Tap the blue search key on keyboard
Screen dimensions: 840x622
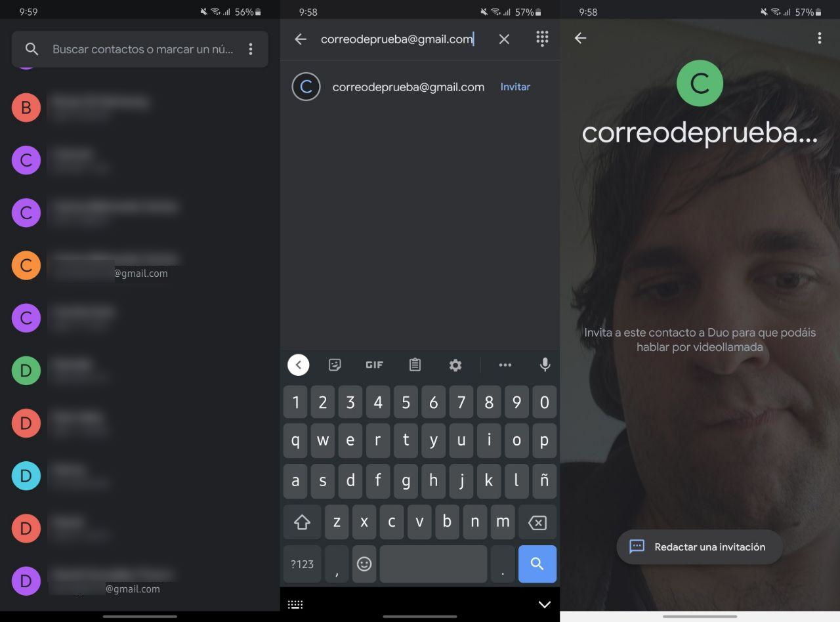[537, 564]
